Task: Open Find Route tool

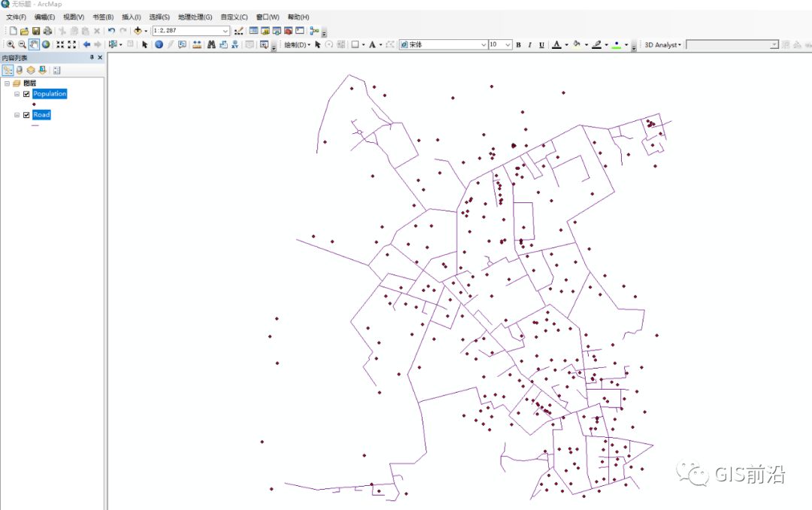Action: (x=223, y=44)
